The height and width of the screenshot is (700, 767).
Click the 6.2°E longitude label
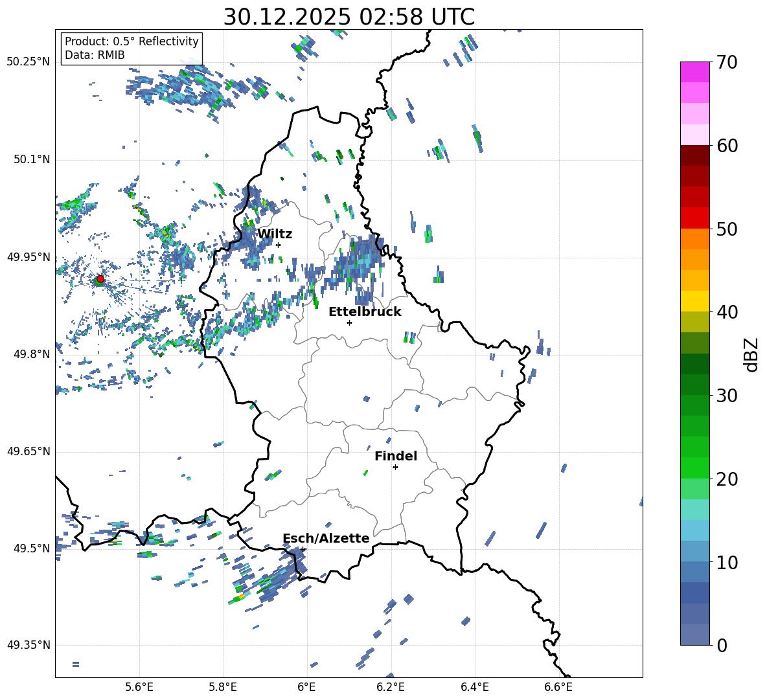click(391, 687)
